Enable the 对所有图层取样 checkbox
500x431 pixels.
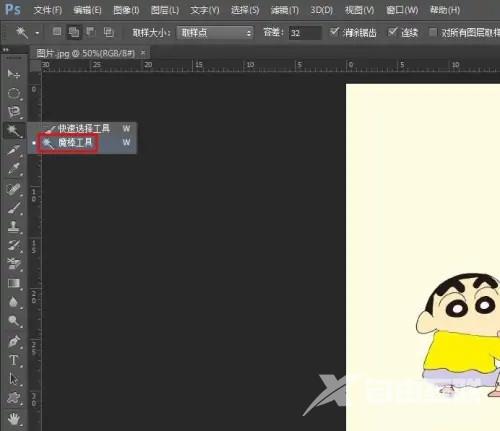433,32
